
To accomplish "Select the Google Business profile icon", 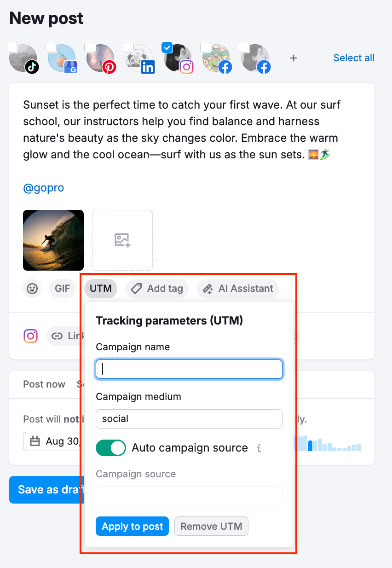I will click(62, 58).
